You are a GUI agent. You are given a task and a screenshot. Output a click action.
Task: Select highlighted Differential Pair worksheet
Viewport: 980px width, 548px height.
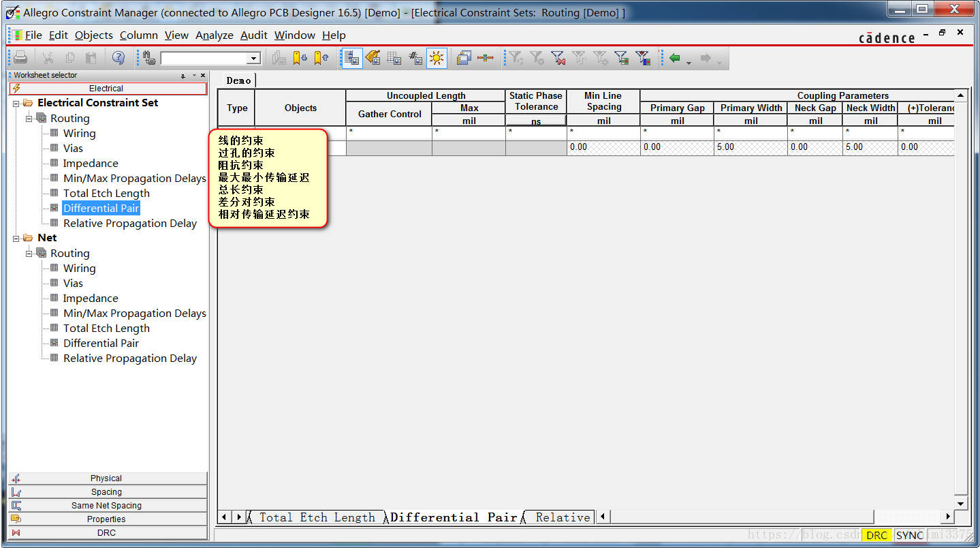(x=101, y=209)
